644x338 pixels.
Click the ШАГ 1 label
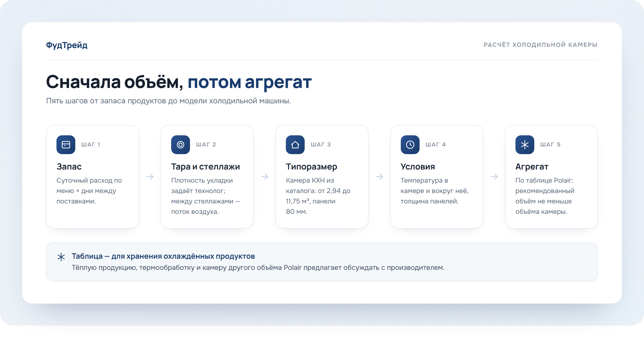[91, 145]
